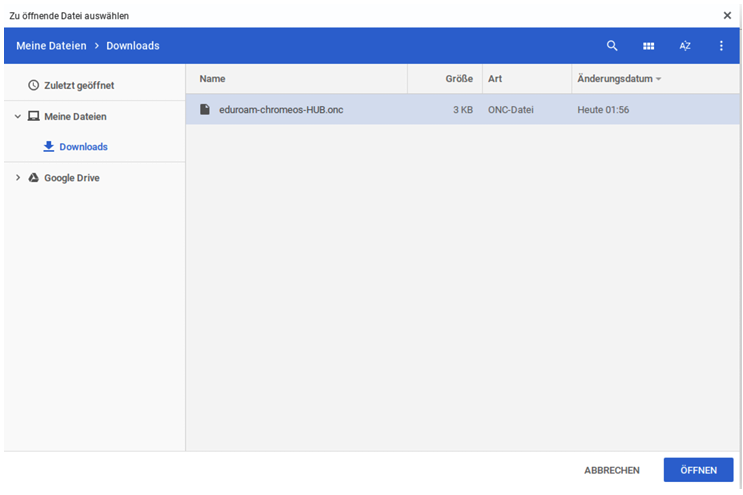This screenshot has width=743, height=495.
Task: Close the file picker dialog
Action: (727, 15)
